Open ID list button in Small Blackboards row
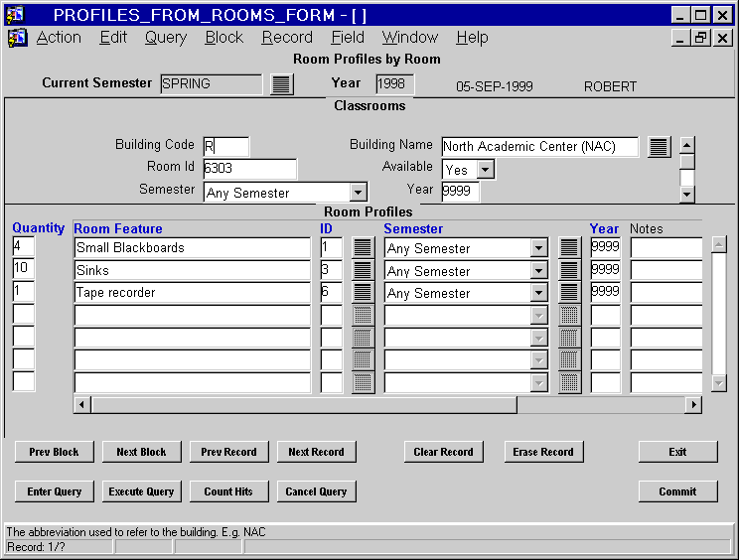The height and width of the screenshot is (560, 739). (363, 248)
